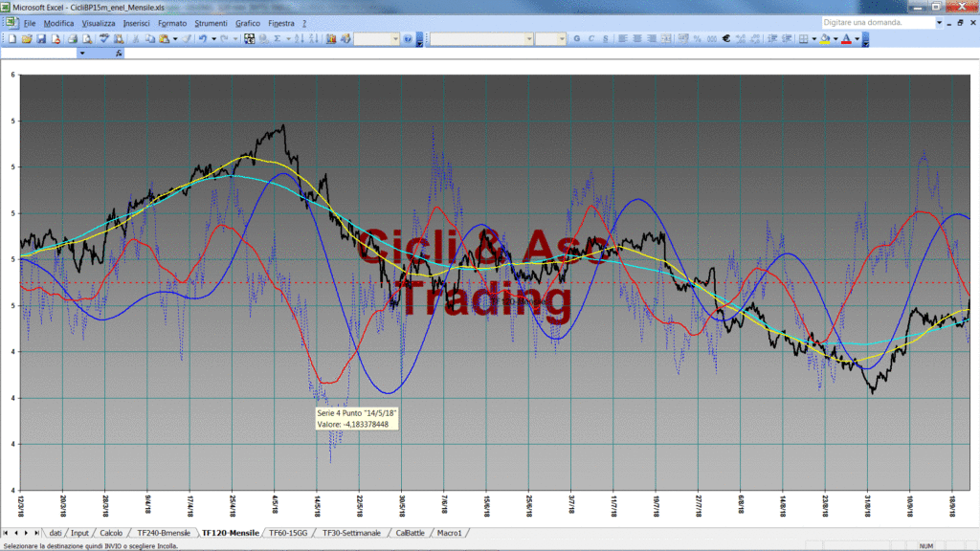Screen dimensions: 980x551
Task: Click the '14/5/18' data point tooltip on chart
Action: [x=356, y=419]
